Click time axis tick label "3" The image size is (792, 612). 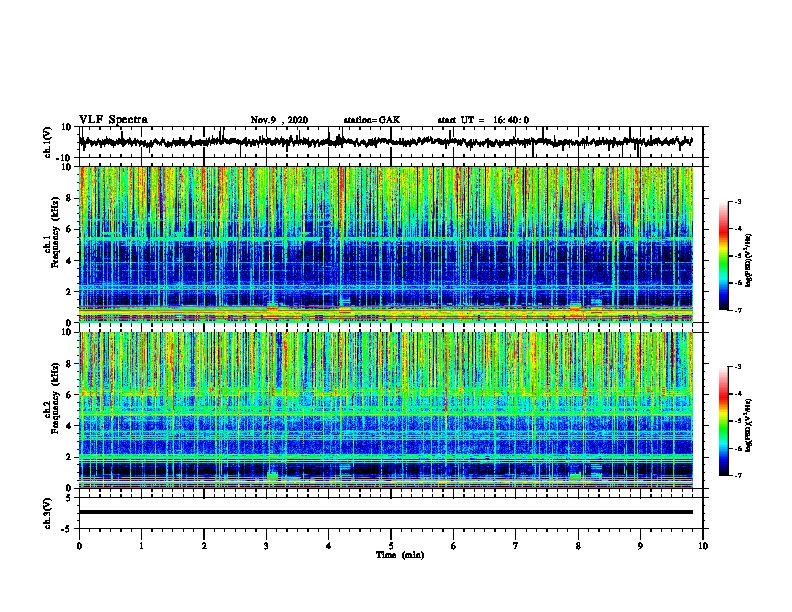(x=266, y=546)
